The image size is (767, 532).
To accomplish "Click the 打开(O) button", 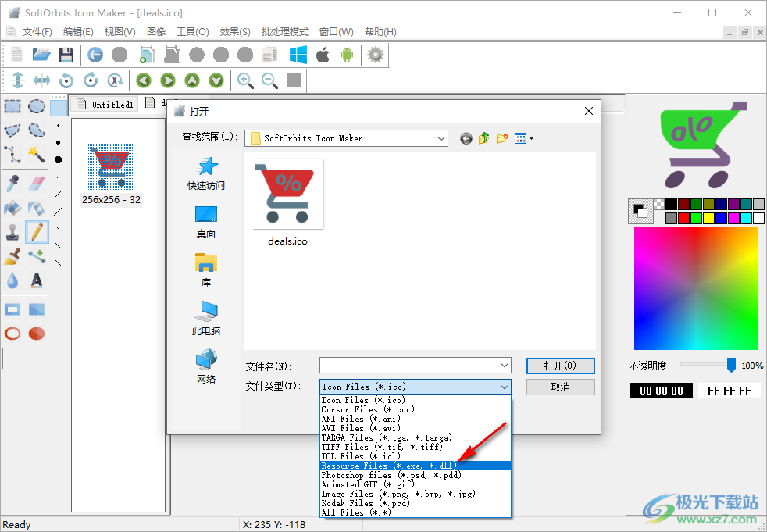I will tap(561, 366).
